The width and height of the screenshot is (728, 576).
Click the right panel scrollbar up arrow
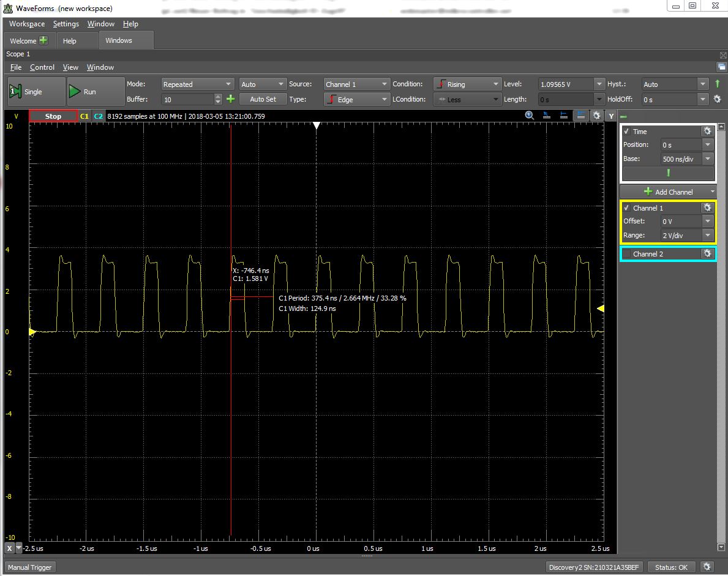coord(721,127)
